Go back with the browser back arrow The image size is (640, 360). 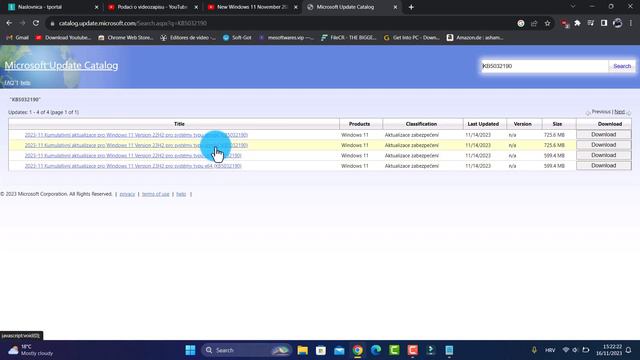pos(9,23)
